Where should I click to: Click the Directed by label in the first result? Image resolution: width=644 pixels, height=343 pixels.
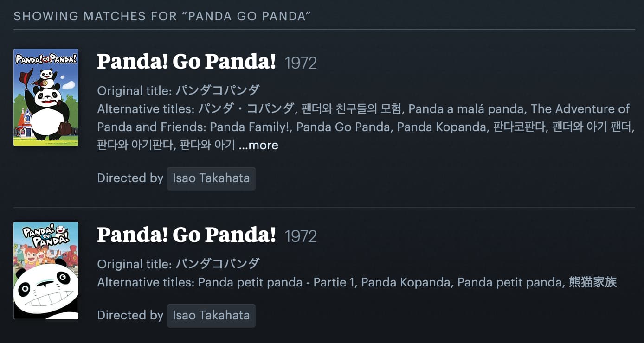pos(130,178)
